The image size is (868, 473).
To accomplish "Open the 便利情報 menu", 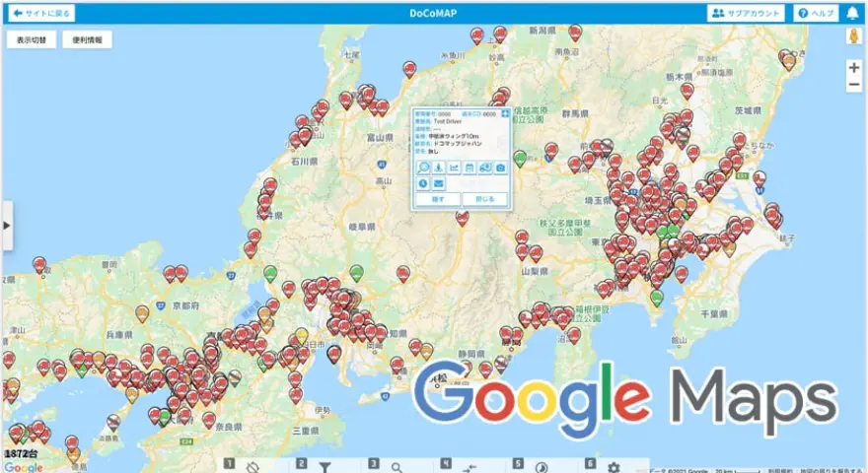I will (87, 40).
